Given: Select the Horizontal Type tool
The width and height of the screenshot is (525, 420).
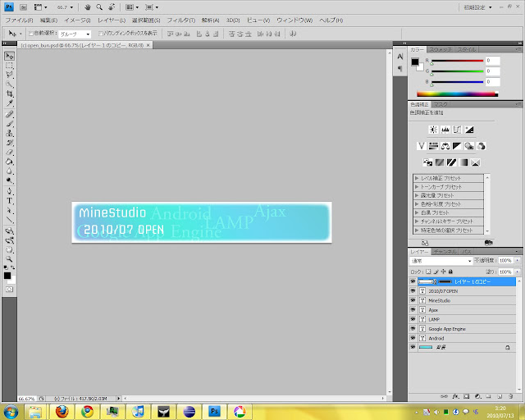Looking at the screenshot, I should pyautogui.click(x=9, y=201).
